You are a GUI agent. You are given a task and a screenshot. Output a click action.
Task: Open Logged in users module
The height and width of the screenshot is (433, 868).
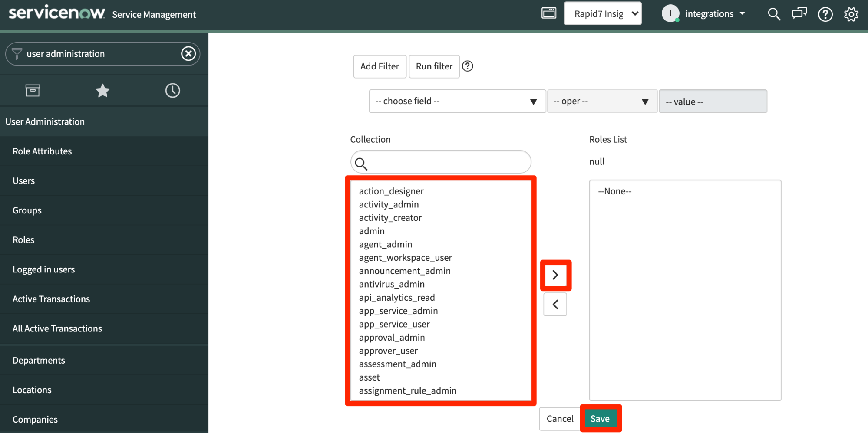tap(104, 269)
